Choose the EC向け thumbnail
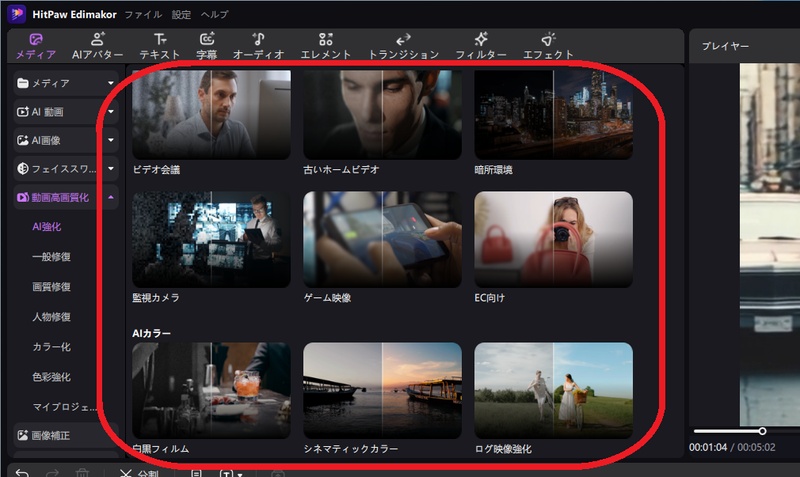This screenshot has height=477, width=800. pos(554,239)
